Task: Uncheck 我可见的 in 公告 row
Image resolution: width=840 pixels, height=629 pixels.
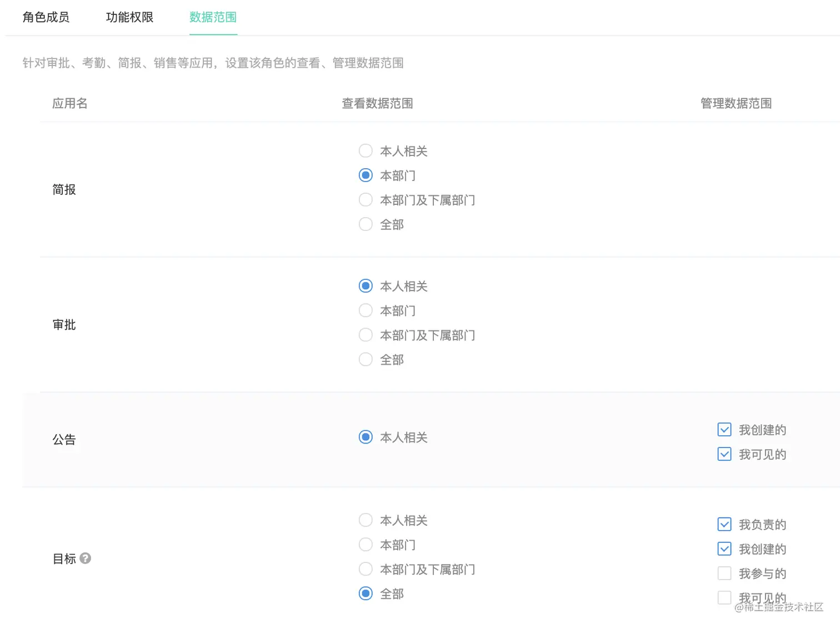Action: [724, 454]
